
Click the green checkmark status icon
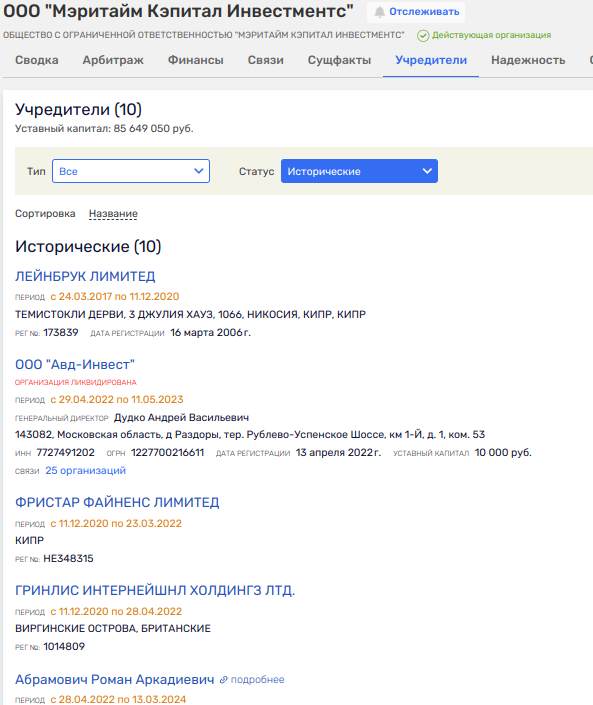click(423, 36)
